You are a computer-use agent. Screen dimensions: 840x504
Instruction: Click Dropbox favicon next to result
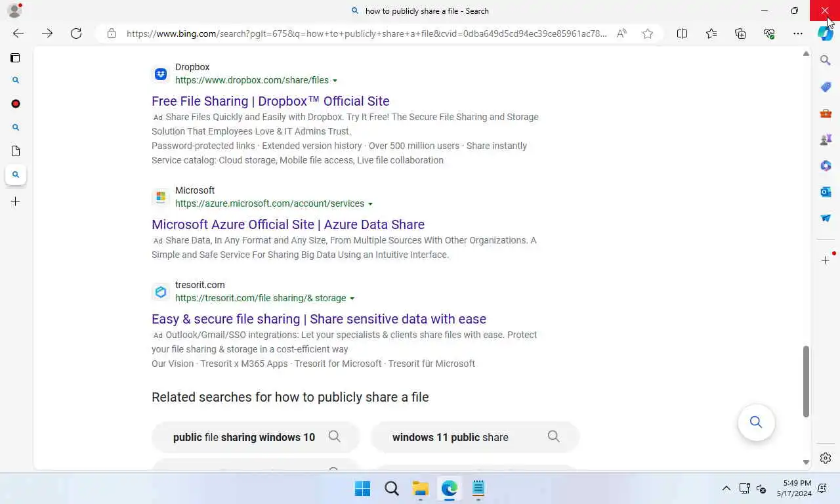click(161, 74)
